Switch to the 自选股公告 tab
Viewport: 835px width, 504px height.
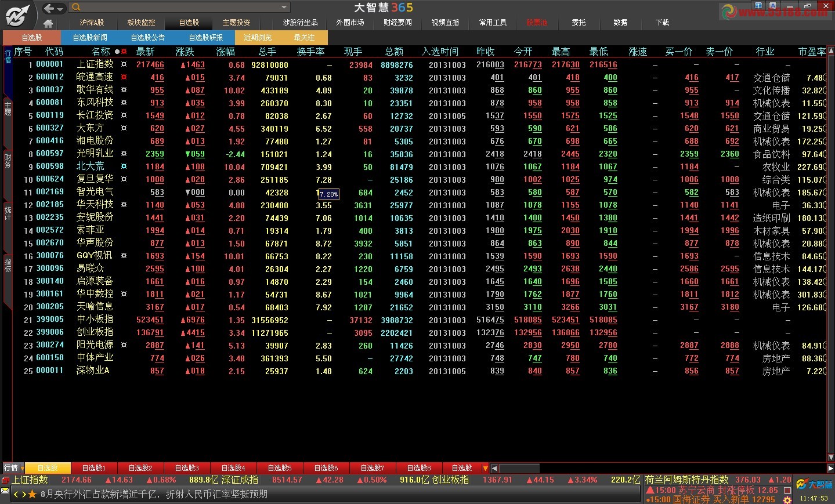(148, 38)
